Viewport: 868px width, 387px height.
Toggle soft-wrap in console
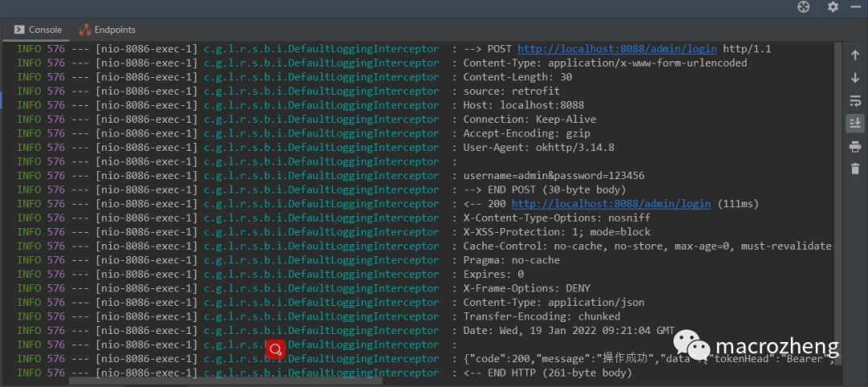coord(855,100)
